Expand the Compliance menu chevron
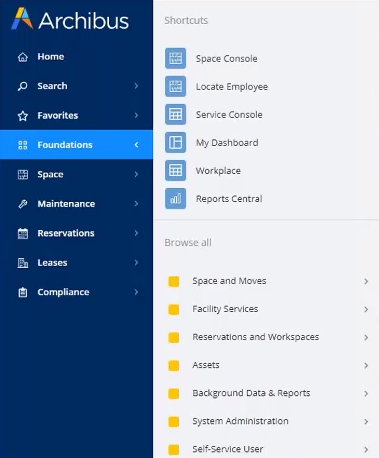Viewport: 379px width, 458px height. click(x=136, y=292)
